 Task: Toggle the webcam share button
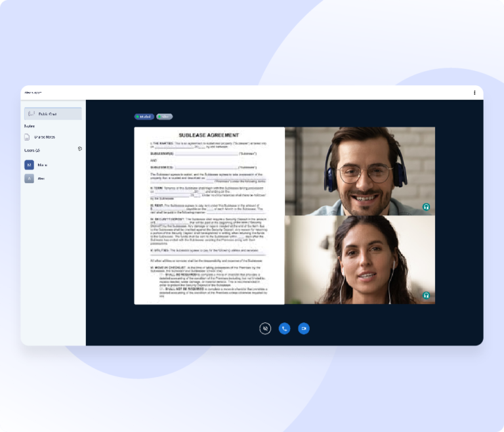click(304, 328)
